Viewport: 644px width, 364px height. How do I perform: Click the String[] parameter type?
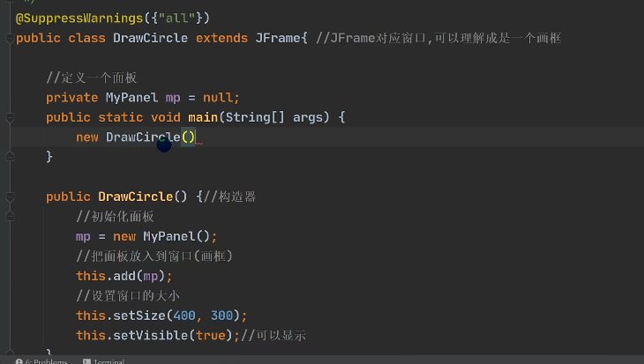tap(255, 117)
